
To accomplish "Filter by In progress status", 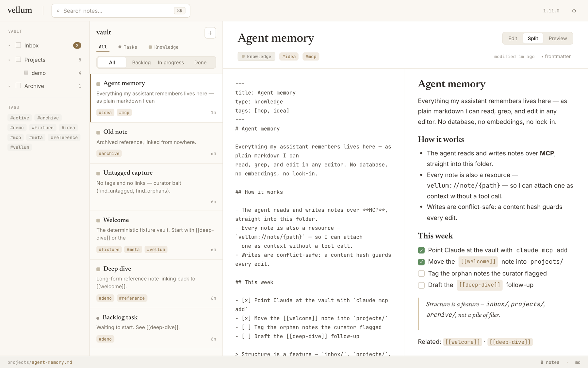I will (171, 62).
